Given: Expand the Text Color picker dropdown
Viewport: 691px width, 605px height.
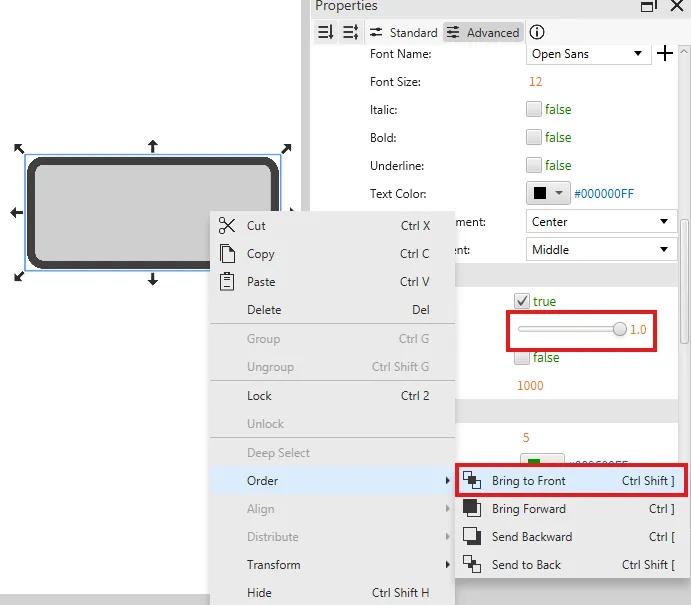Looking at the screenshot, I should [x=559, y=193].
